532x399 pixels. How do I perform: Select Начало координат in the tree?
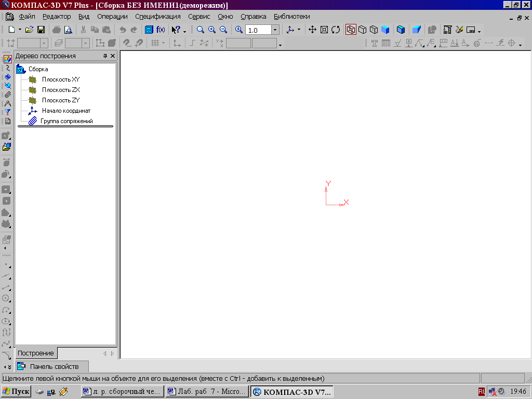click(66, 111)
